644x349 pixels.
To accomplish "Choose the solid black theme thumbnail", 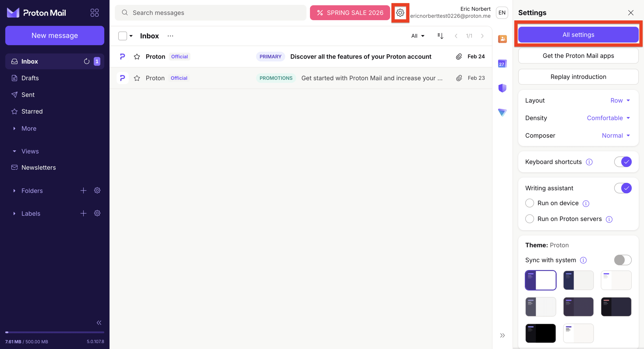I will pyautogui.click(x=540, y=333).
